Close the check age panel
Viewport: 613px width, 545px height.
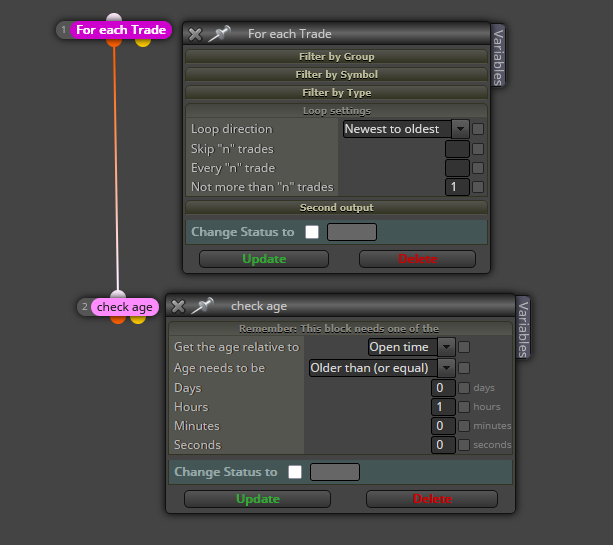click(x=178, y=307)
